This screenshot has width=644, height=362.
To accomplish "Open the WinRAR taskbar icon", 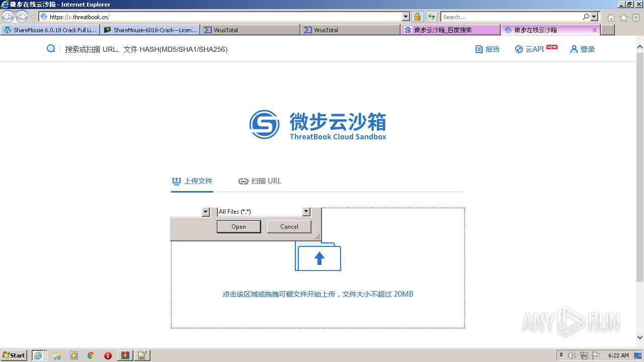I will click(125, 355).
